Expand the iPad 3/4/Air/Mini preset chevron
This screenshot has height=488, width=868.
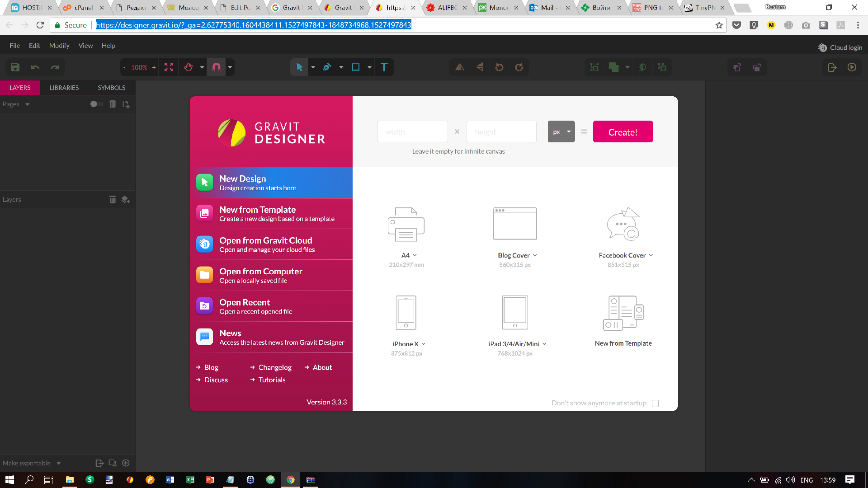point(544,344)
